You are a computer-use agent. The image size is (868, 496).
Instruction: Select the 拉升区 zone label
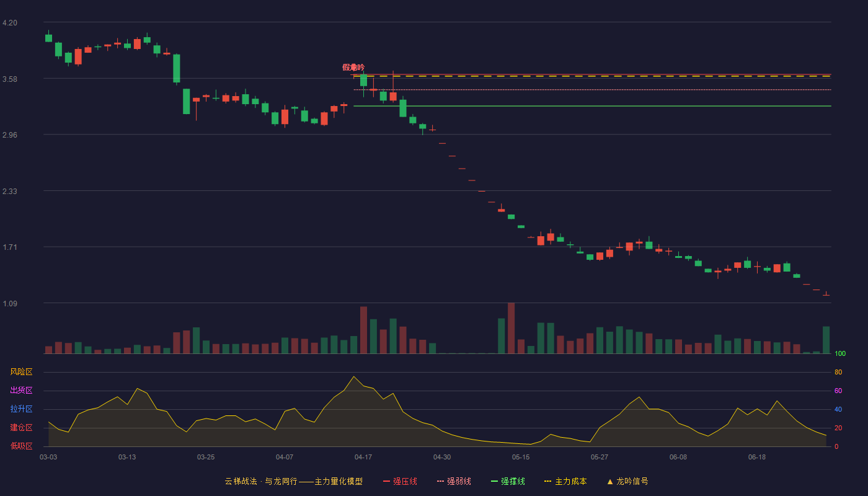click(x=21, y=409)
